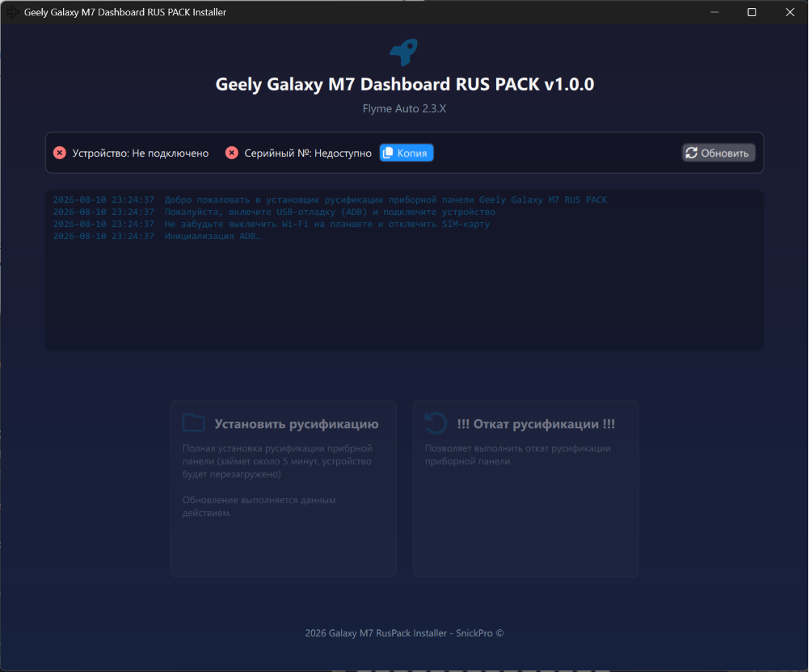
Task: Select the !!! Откат русификации !!! heading
Action: click(x=536, y=424)
